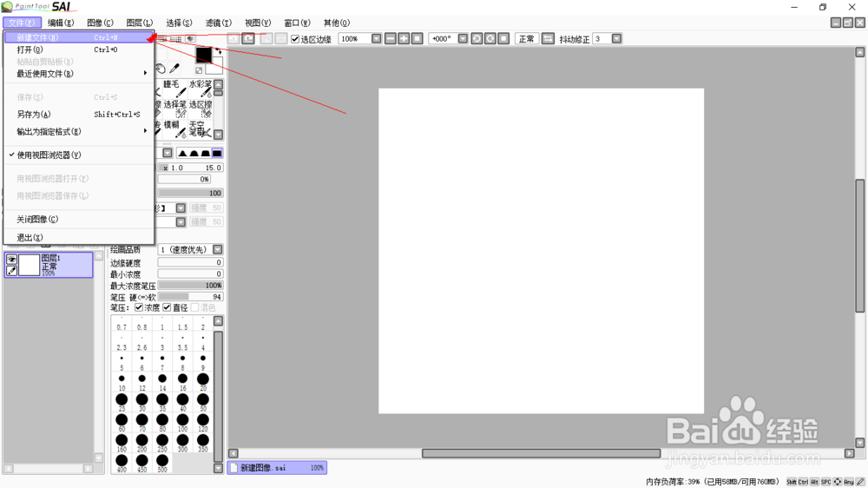Switch to 新建图像.sai document tab

point(277,468)
